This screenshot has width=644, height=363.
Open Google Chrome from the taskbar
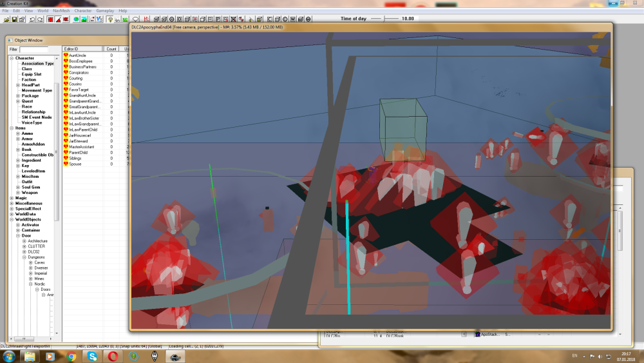pyautogui.click(x=71, y=357)
